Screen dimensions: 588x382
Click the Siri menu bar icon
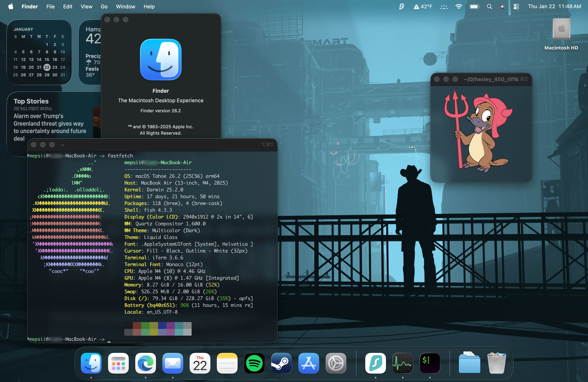[x=502, y=7]
